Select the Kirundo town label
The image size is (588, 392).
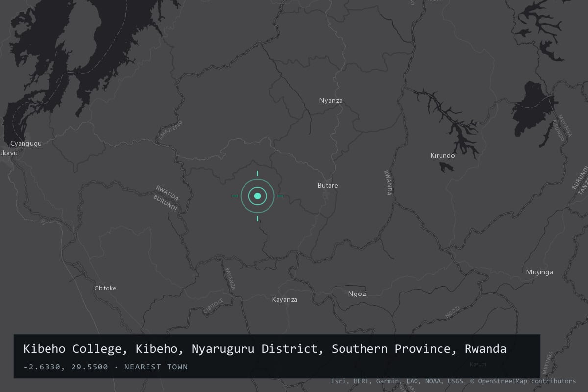[442, 155]
